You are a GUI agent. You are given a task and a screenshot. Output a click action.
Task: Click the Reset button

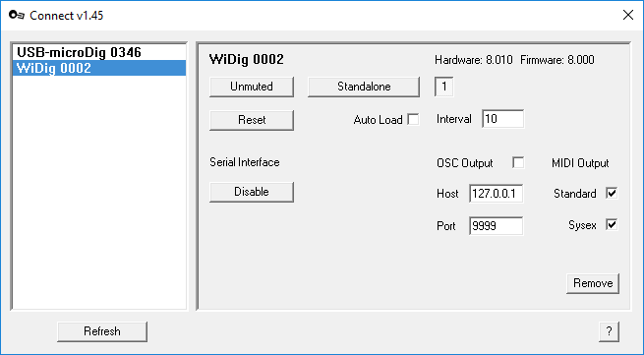252,120
